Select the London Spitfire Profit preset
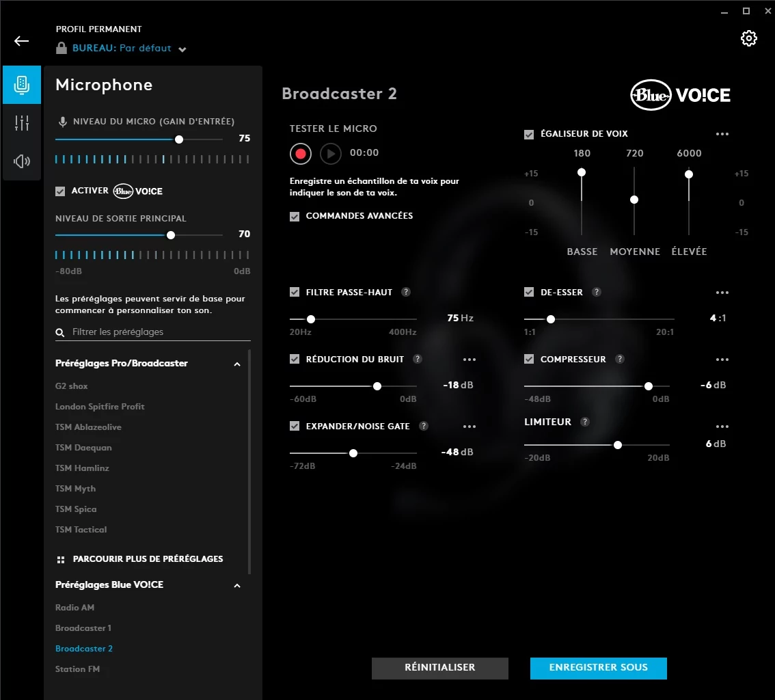 point(100,406)
